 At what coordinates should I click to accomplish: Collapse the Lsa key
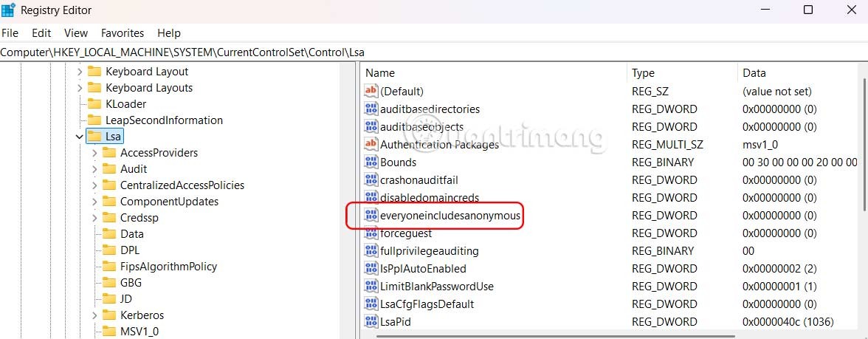pos(80,136)
